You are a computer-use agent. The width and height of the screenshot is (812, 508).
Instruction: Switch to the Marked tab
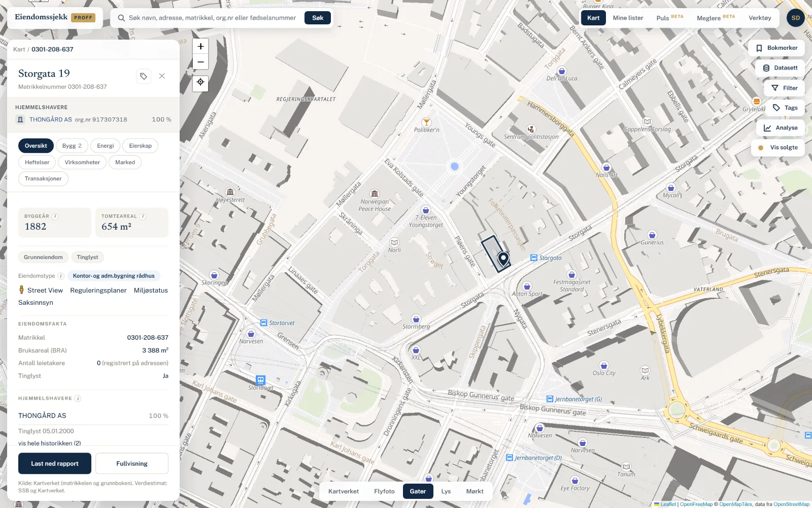[125, 163]
